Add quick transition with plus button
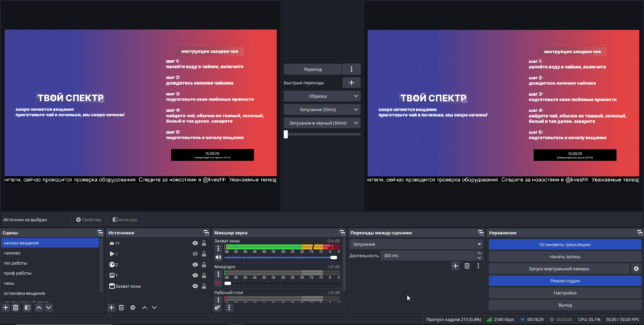The image size is (644, 325). pyautogui.click(x=351, y=83)
